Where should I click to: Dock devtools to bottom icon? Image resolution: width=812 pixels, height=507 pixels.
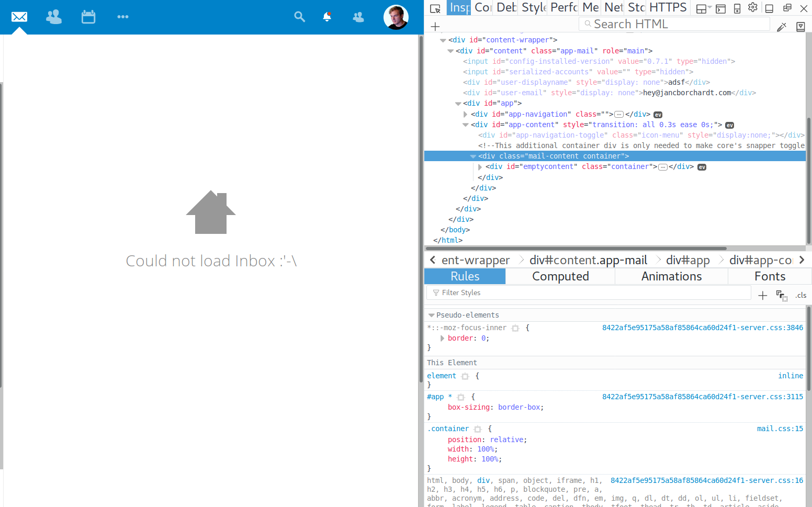[769, 8]
